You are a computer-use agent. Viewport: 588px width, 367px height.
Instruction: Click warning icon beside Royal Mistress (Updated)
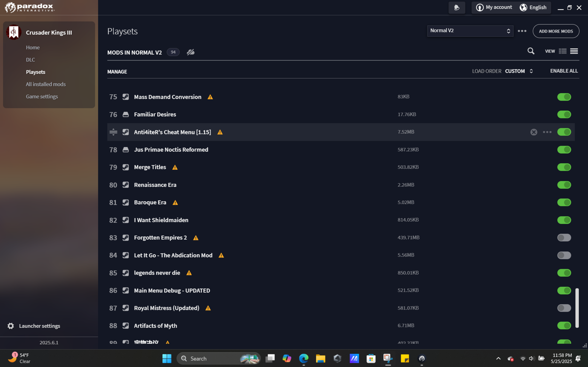click(x=208, y=308)
